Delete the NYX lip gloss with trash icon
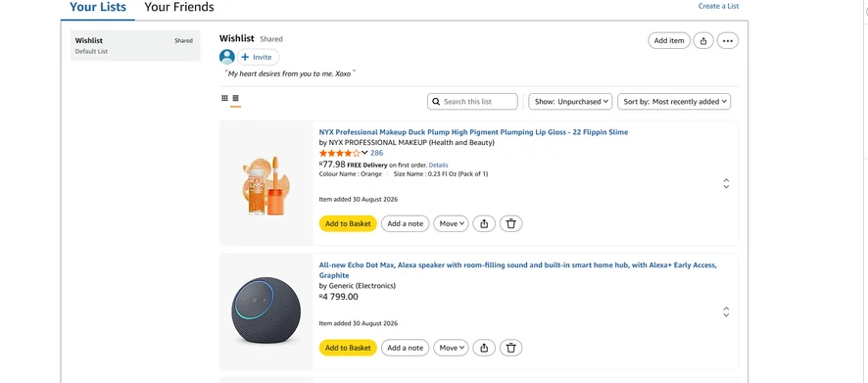This screenshot has width=868, height=383. 511,223
